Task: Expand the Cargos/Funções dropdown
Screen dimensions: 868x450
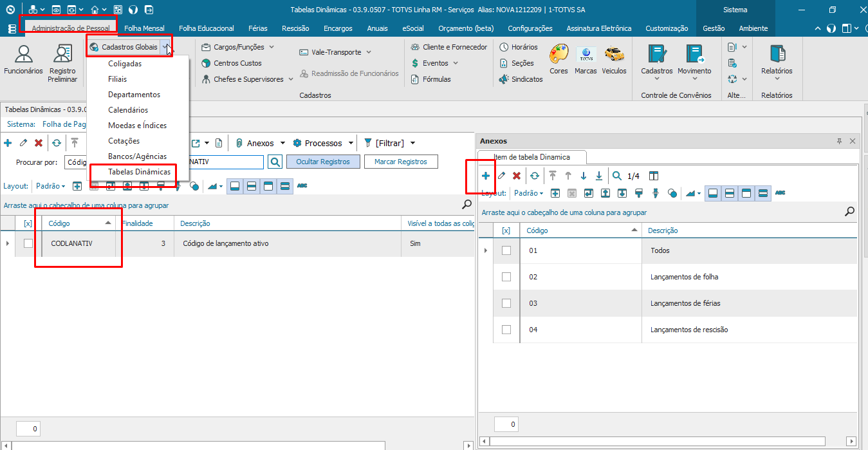Action: tap(271, 47)
